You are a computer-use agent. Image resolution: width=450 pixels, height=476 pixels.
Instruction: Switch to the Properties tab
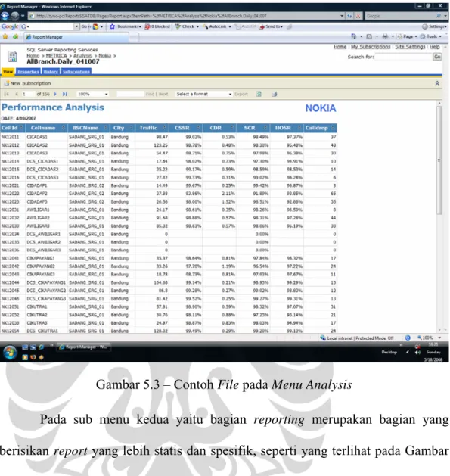click(28, 72)
